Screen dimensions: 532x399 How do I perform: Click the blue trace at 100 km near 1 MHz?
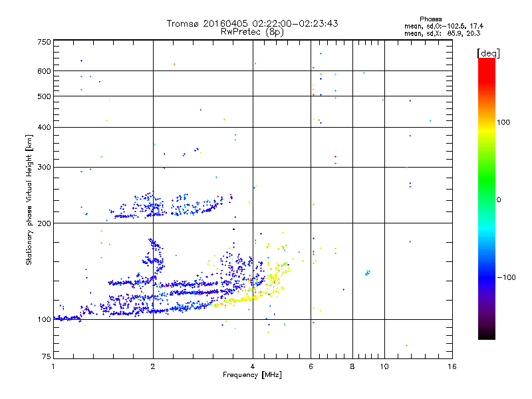click(68, 319)
